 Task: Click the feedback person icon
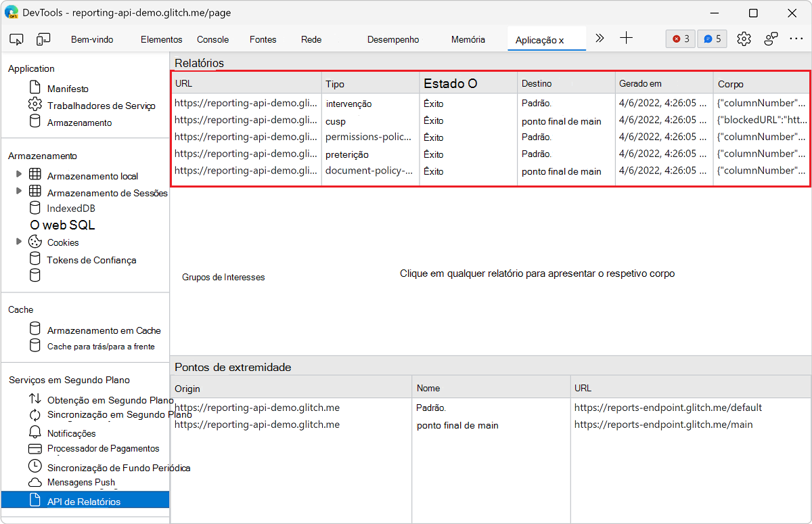(x=771, y=39)
